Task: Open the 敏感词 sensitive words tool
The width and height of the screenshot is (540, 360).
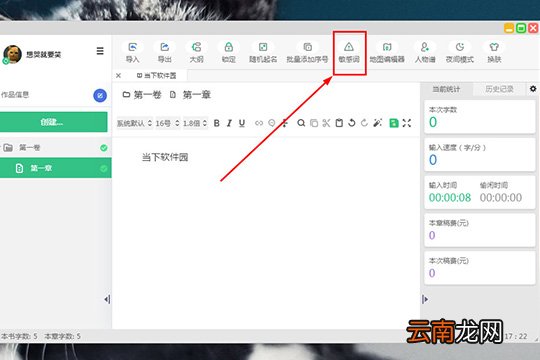Action: [349, 52]
